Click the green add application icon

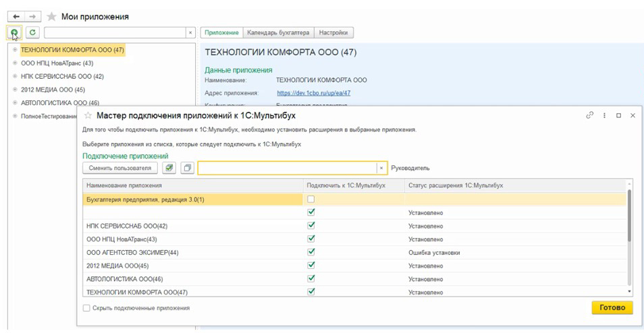click(14, 32)
